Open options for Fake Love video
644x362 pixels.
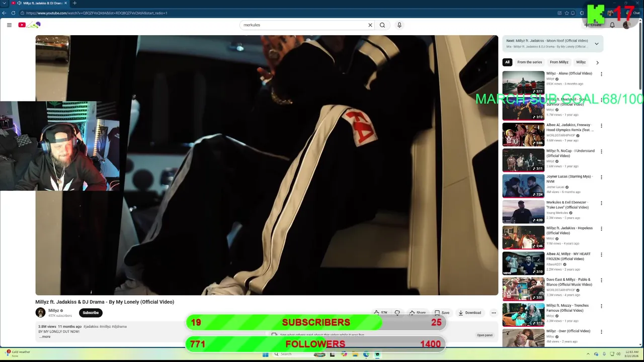(601, 203)
